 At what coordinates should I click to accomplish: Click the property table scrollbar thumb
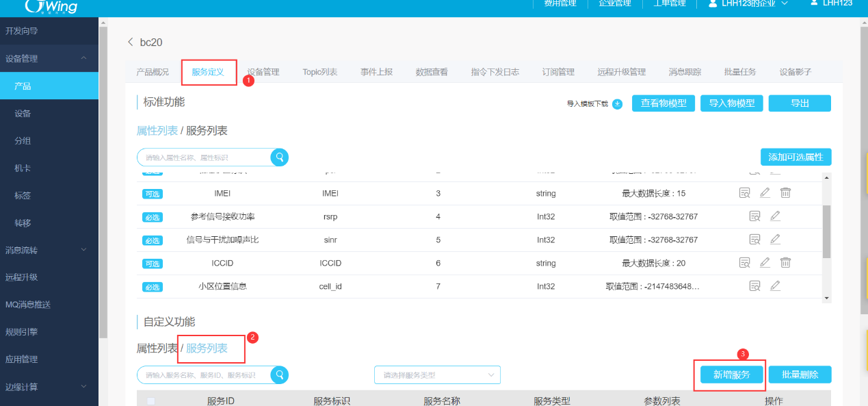coord(826,231)
